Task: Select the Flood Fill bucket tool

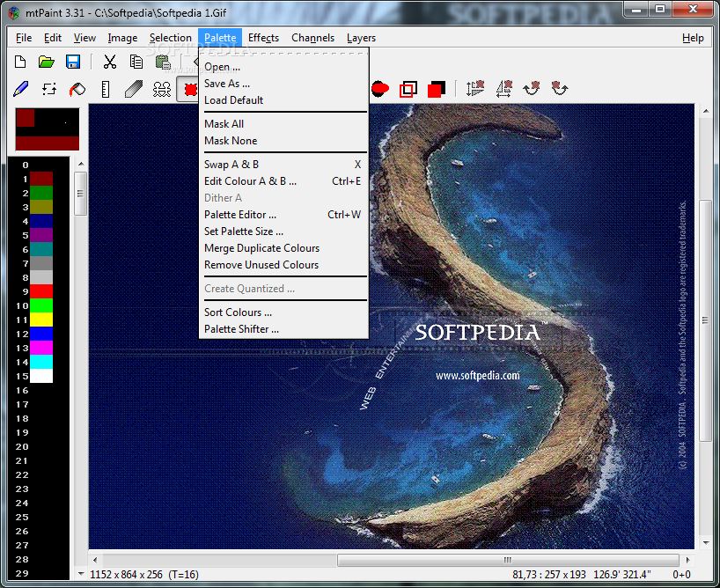Action: tap(77, 89)
